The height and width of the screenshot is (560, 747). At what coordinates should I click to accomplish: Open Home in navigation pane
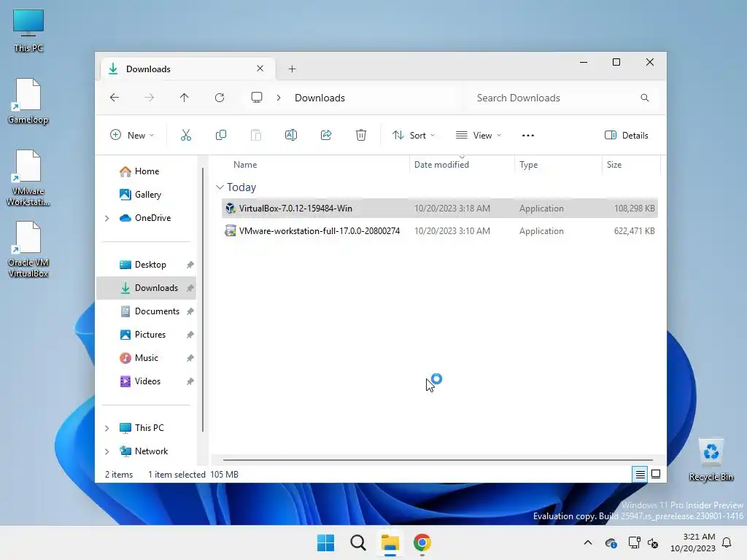coord(146,171)
